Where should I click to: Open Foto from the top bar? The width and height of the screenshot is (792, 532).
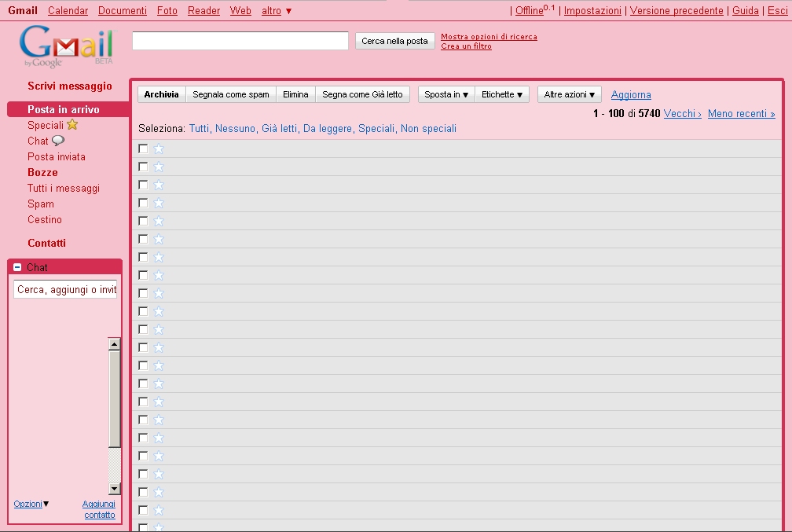point(167,11)
